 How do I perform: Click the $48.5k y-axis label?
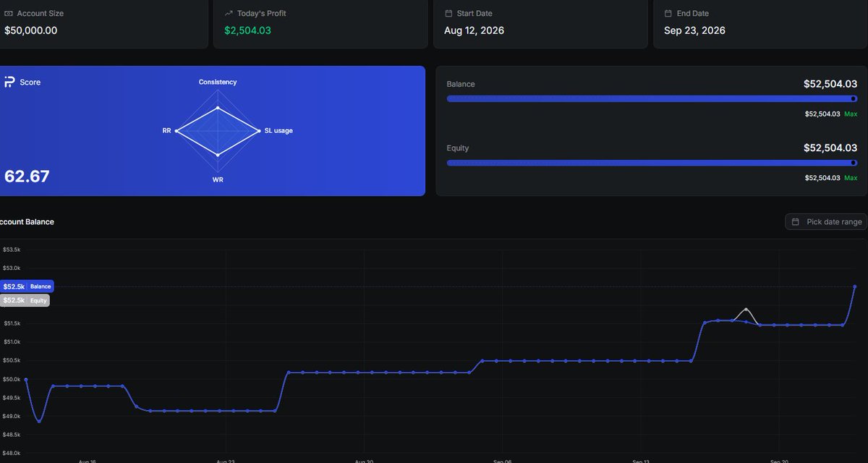point(12,435)
